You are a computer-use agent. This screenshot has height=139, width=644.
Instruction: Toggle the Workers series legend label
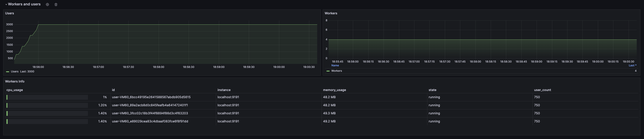tap(337, 71)
